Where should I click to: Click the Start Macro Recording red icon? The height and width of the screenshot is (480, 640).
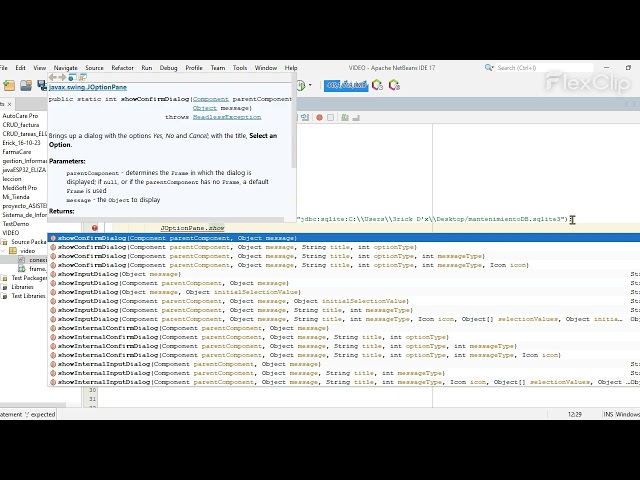[320, 118]
